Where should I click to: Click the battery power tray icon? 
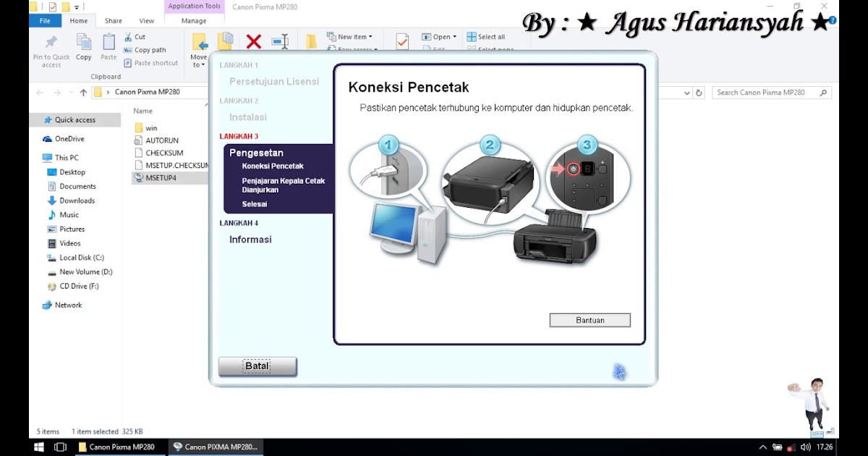(778, 447)
